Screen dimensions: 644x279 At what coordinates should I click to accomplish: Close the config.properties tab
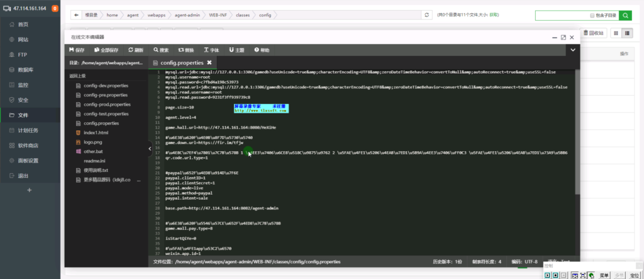209,62
